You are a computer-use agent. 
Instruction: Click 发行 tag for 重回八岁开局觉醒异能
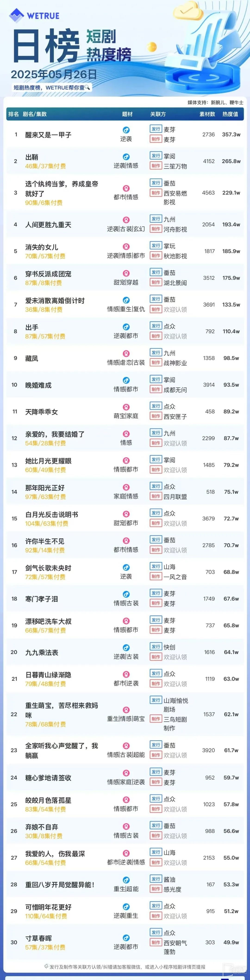tap(156, 879)
